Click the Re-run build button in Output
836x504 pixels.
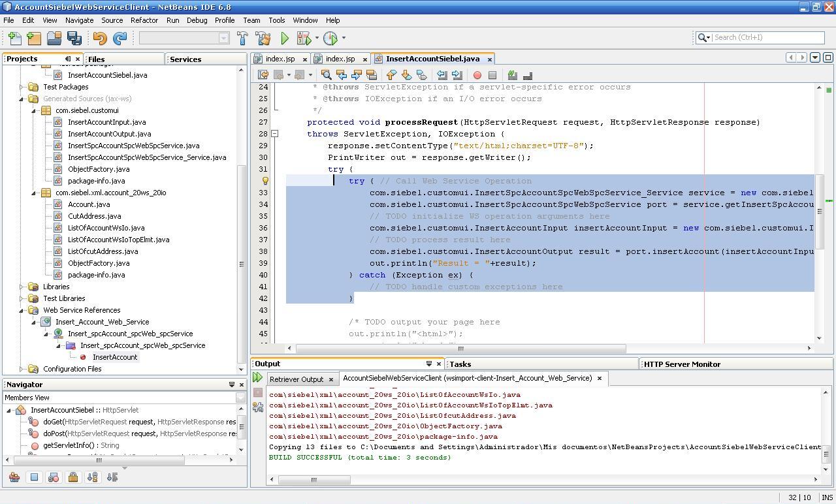click(257, 377)
